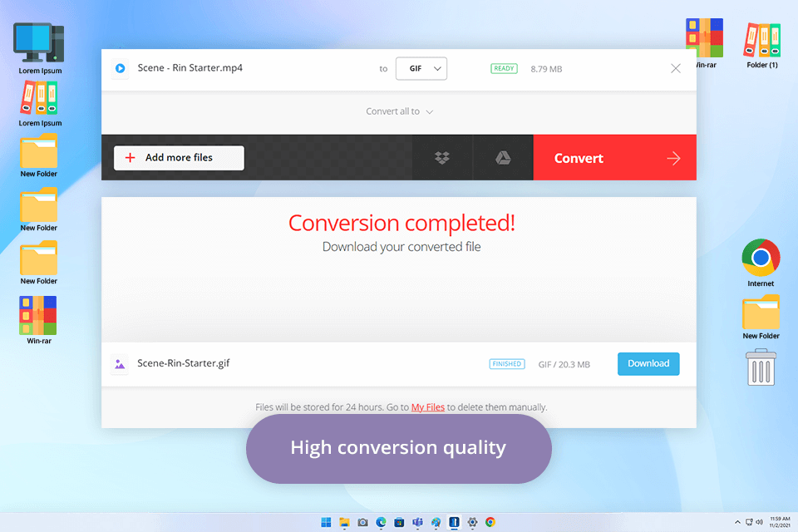
Task: Open Google Chrome from the taskbar
Action: point(490,522)
